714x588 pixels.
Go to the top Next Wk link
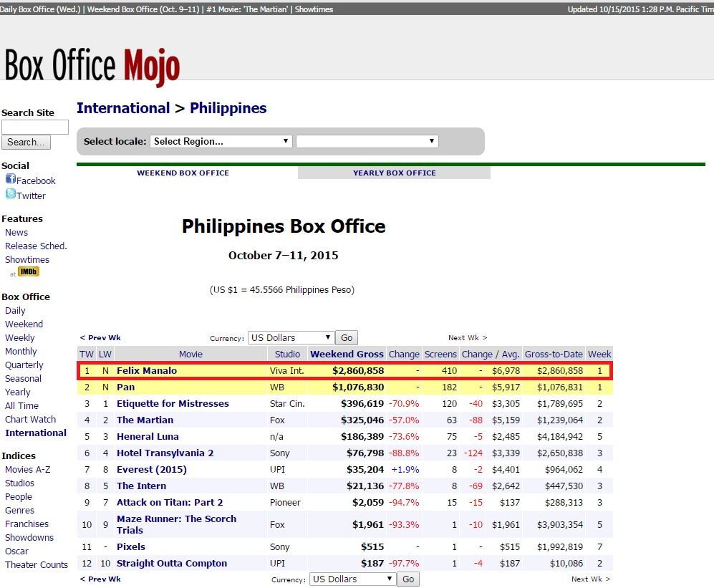tap(467, 337)
